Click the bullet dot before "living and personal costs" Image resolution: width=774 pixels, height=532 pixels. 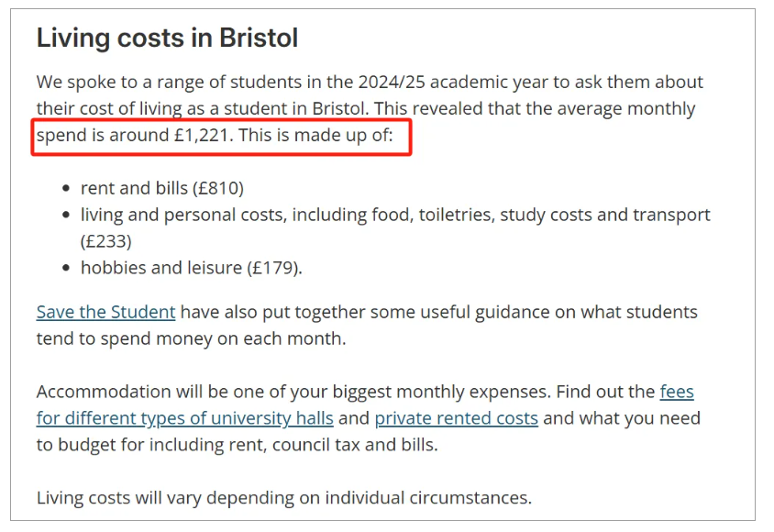pyautogui.click(x=66, y=216)
